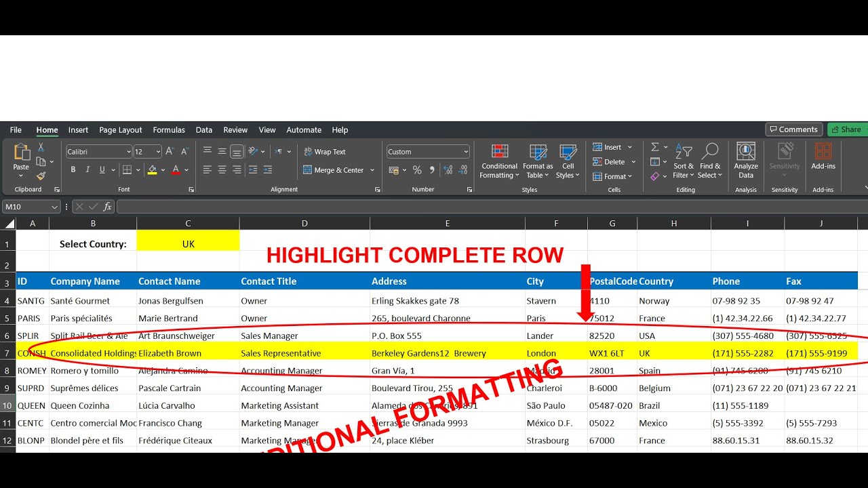The image size is (868, 488).
Task: Open the File menu tab
Action: (16, 130)
